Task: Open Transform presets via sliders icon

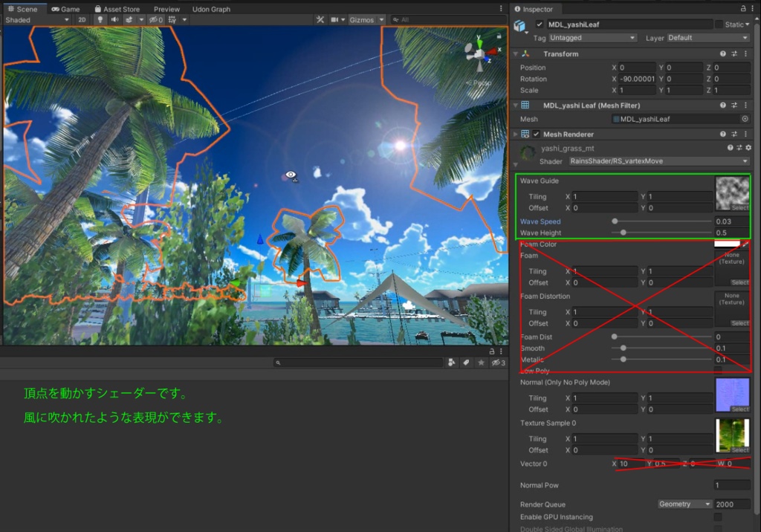Action: click(734, 54)
